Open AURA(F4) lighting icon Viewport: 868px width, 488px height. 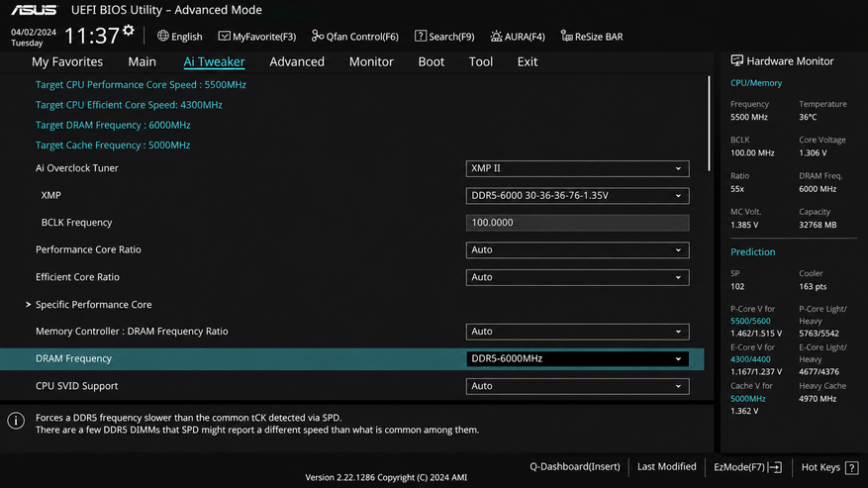coord(496,36)
